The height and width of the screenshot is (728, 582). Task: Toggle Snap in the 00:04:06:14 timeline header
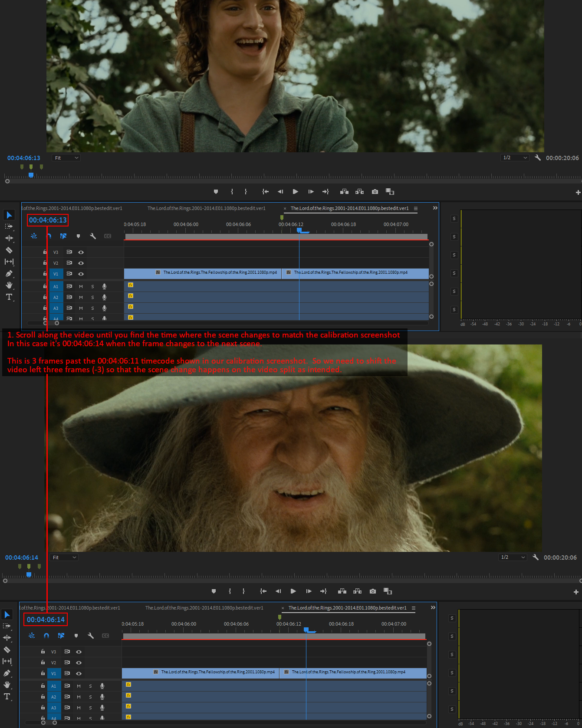click(46, 636)
